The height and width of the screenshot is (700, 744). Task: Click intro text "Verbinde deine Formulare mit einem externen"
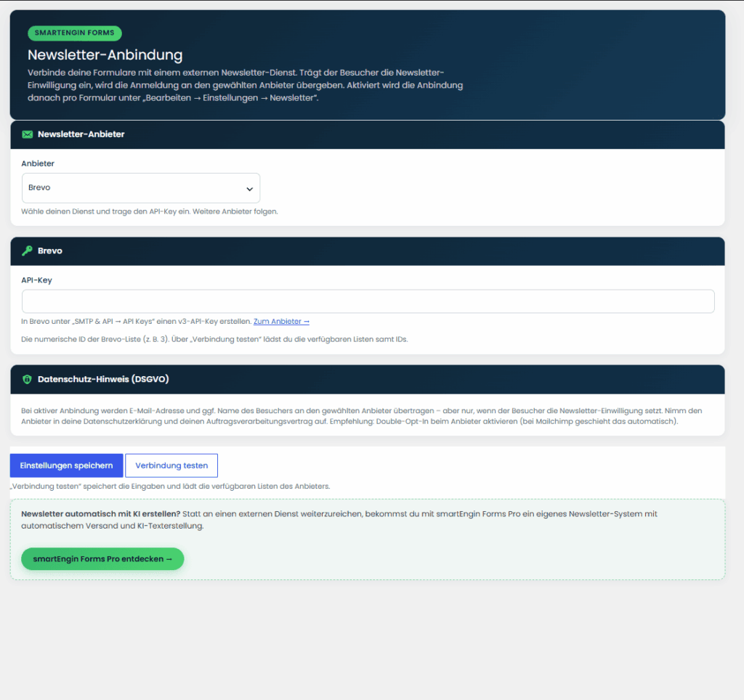pyautogui.click(x=246, y=85)
